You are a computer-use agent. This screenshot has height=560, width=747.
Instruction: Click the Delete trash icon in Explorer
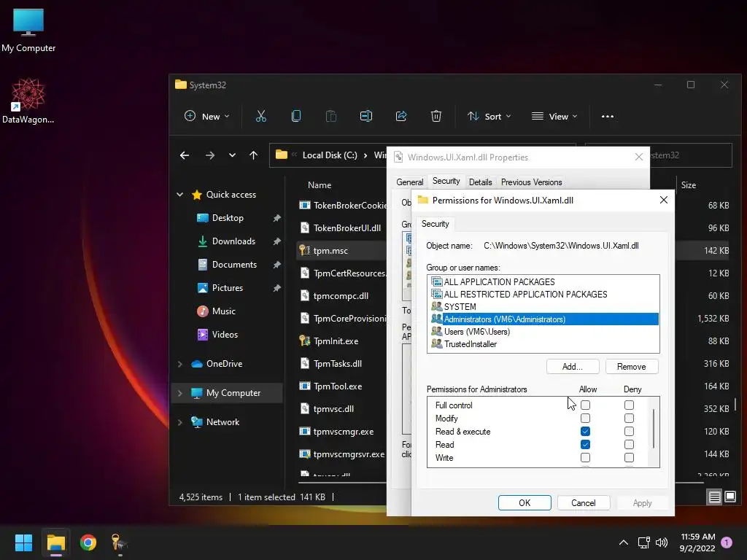[436, 116]
